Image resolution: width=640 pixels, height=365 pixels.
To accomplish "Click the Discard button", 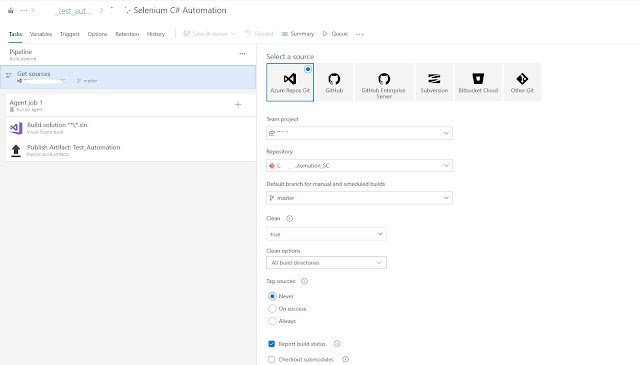I will click(259, 34).
